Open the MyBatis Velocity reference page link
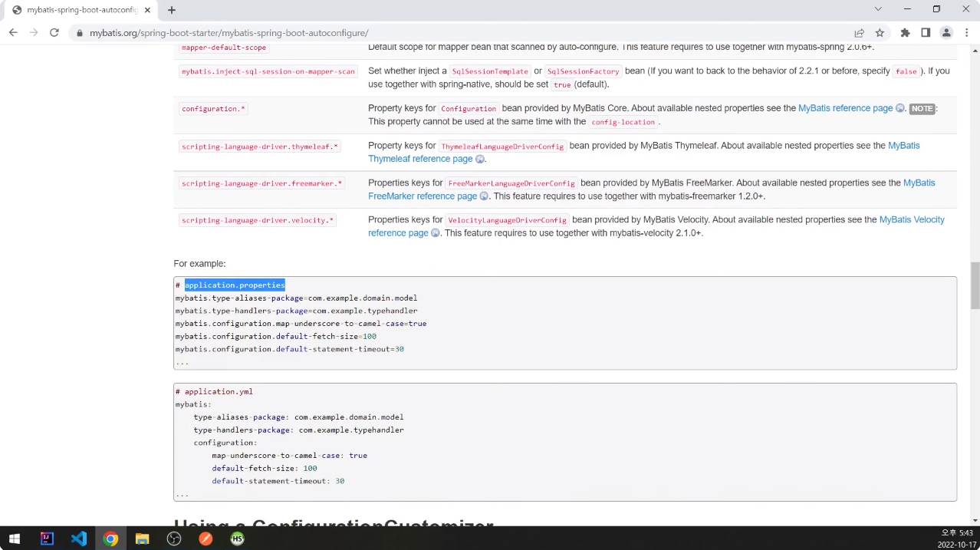 [x=656, y=226]
